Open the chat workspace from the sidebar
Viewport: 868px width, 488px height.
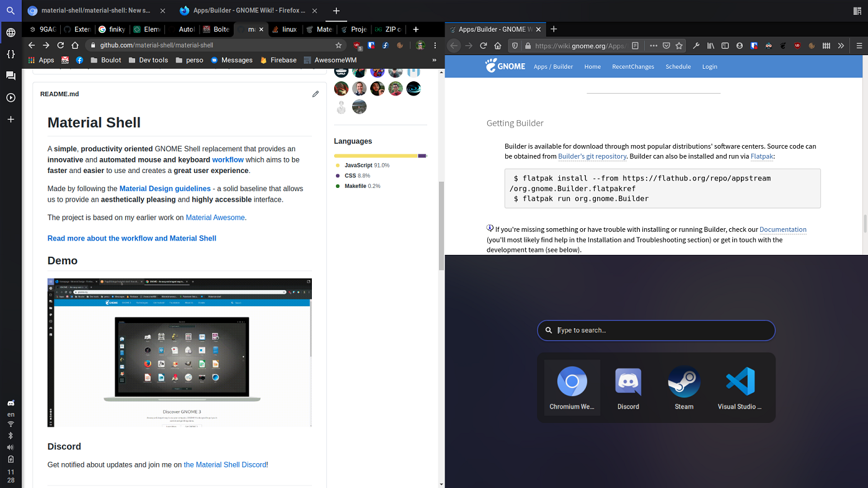[11, 76]
